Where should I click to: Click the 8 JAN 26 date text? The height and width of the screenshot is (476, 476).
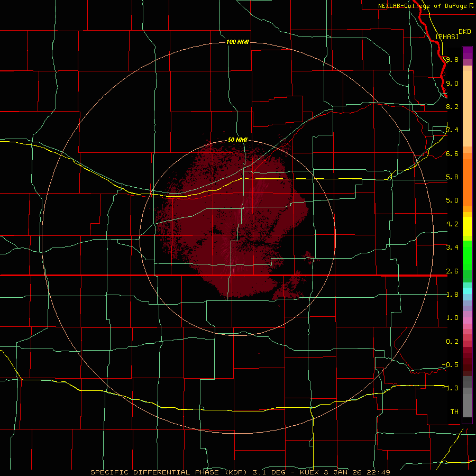(x=343, y=472)
